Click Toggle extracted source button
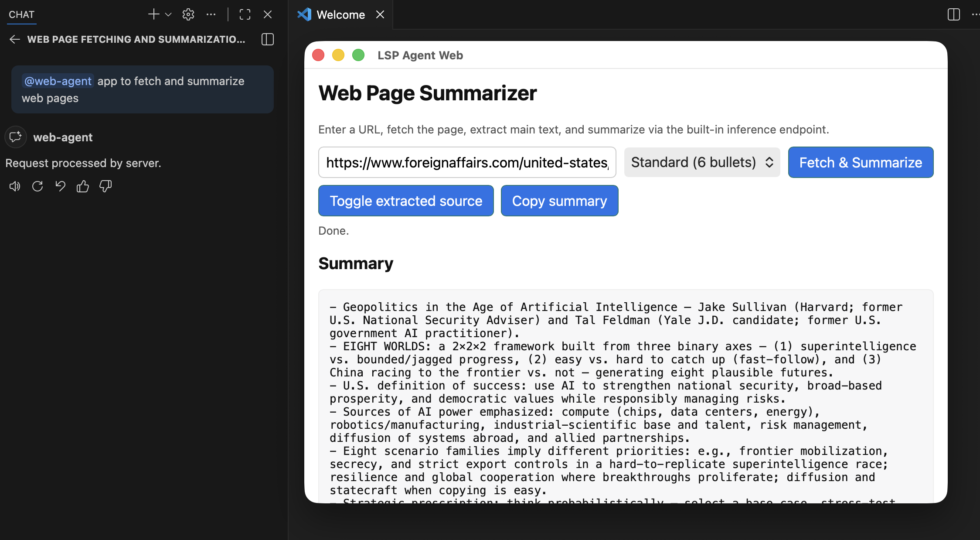Image resolution: width=980 pixels, height=540 pixels. point(406,201)
